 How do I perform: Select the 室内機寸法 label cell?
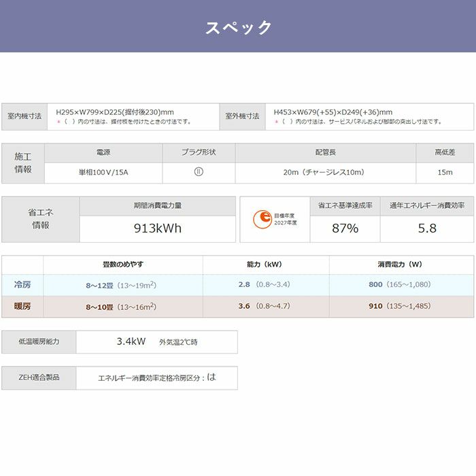[x=24, y=116]
